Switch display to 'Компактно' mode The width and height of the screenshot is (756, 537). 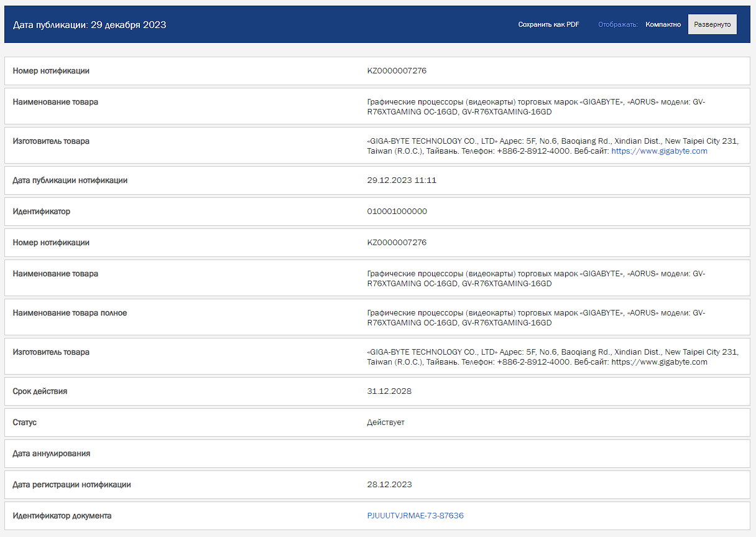point(663,24)
